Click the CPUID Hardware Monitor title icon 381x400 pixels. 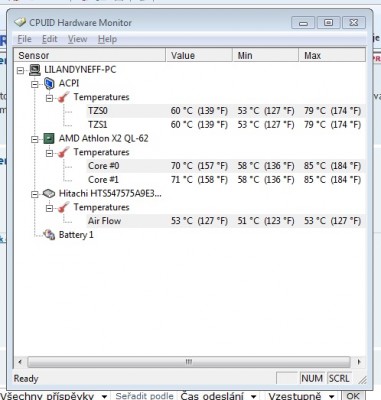point(20,22)
